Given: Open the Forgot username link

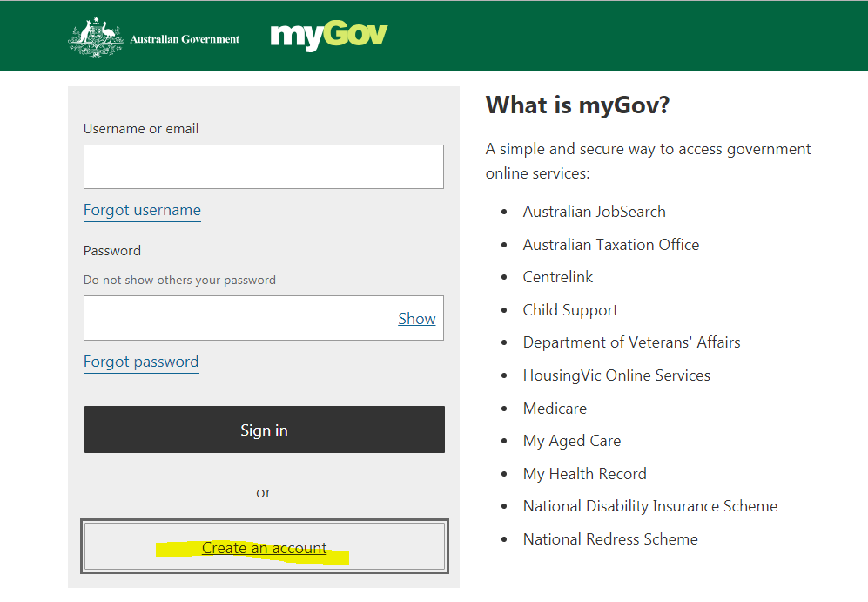Looking at the screenshot, I should [142, 211].
